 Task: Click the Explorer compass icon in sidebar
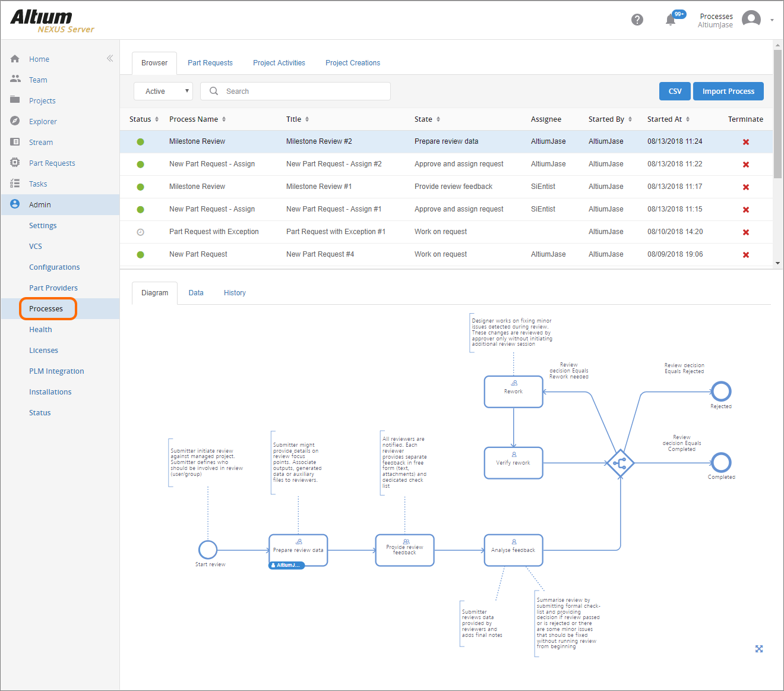pos(15,121)
